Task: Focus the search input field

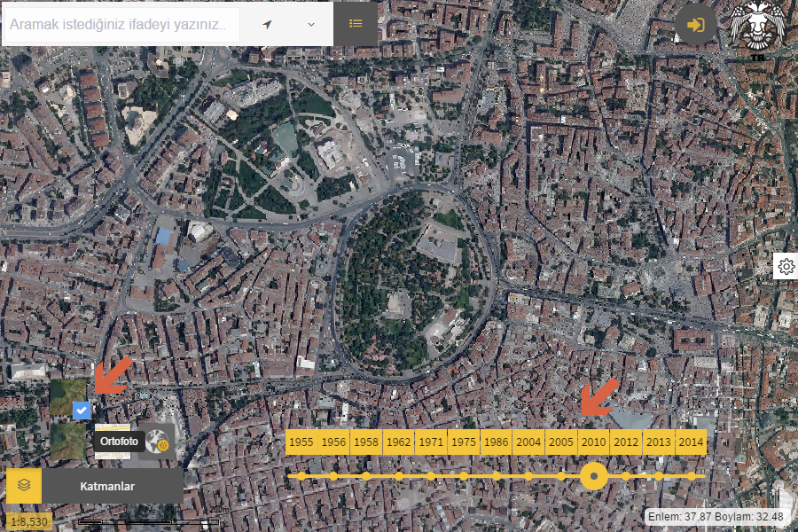Action: (120, 24)
